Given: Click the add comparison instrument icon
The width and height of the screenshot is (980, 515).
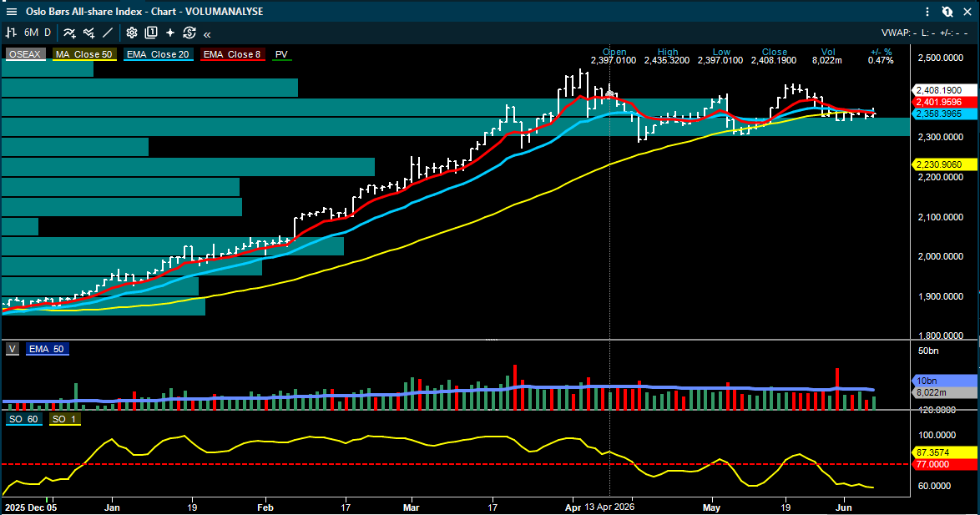Looking at the screenshot, I should point(88,33).
